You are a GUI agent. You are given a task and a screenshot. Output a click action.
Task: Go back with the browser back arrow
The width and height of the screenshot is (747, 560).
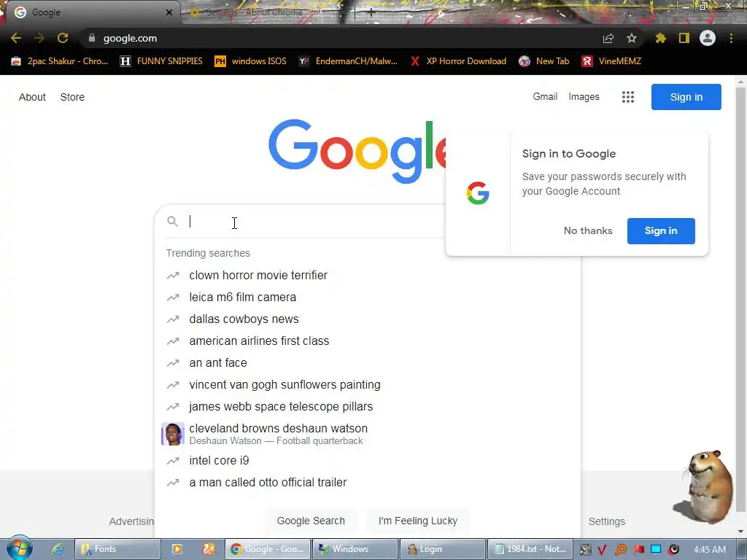click(16, 38)
